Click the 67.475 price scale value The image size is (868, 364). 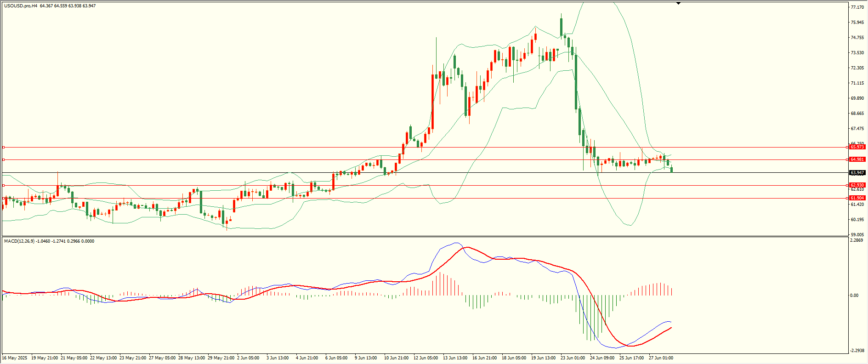point(858,129)
